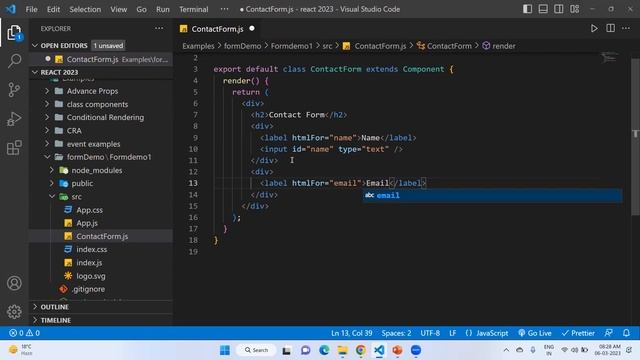Screen dimensions: 640x360
Task: Click Prettier status bar item
Action: (578, 333)
